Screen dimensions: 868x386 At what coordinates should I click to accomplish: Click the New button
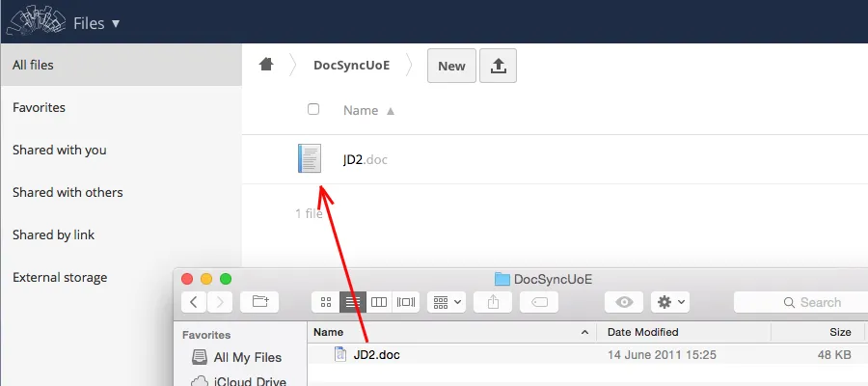tap(451, 66)
